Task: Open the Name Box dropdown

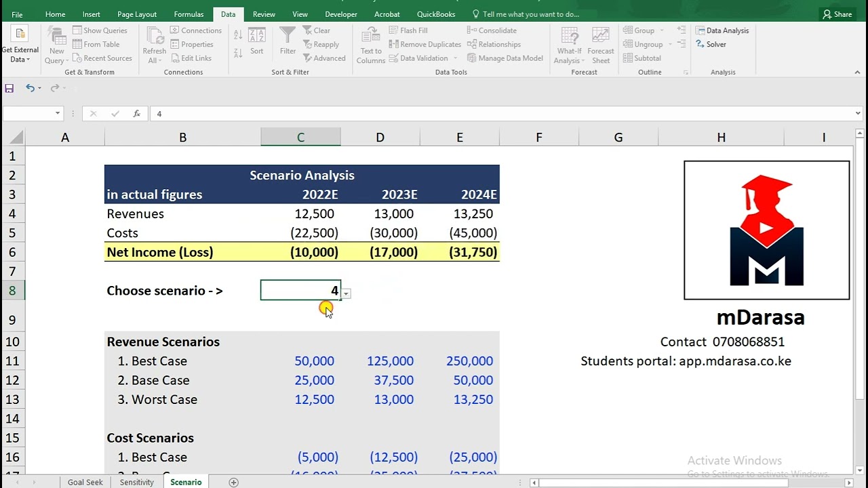Action: pos(58,114)
